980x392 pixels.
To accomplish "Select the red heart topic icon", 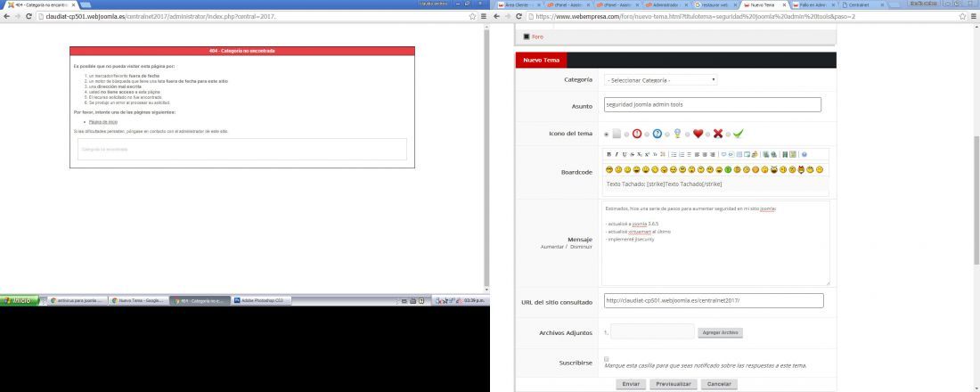I will pos(698,134).
